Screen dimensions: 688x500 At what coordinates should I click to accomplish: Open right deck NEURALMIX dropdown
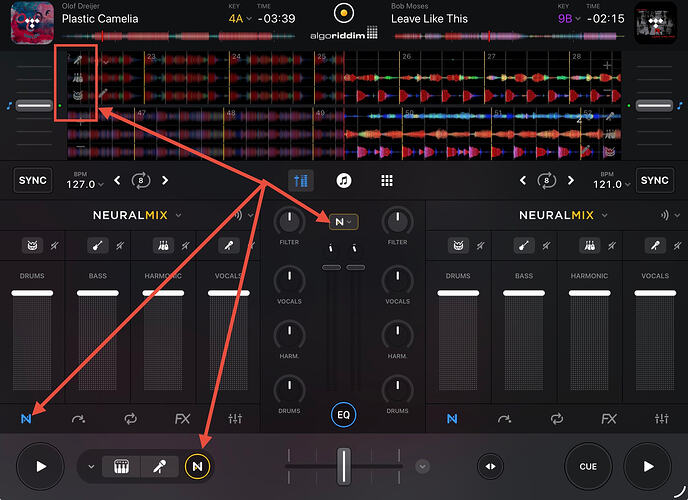[563, 215]
